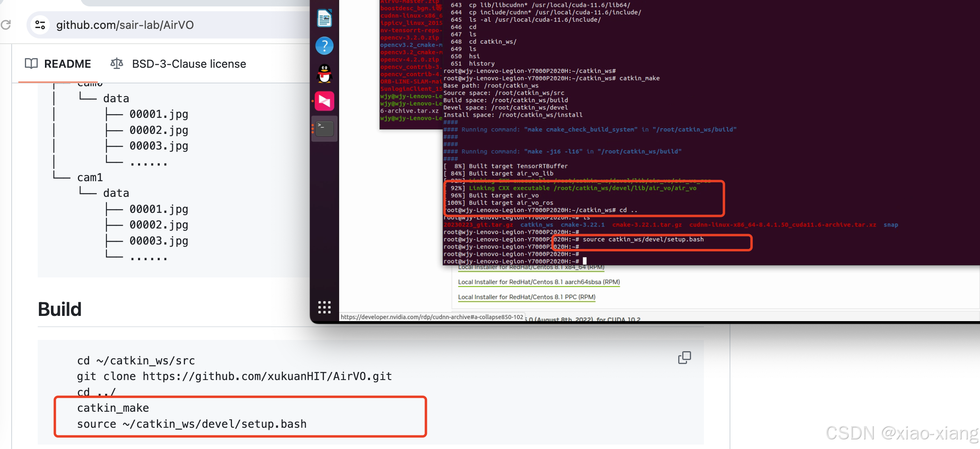
Task: Click the license scales icon
Action: pyautogui.click(x=116, y=64)
